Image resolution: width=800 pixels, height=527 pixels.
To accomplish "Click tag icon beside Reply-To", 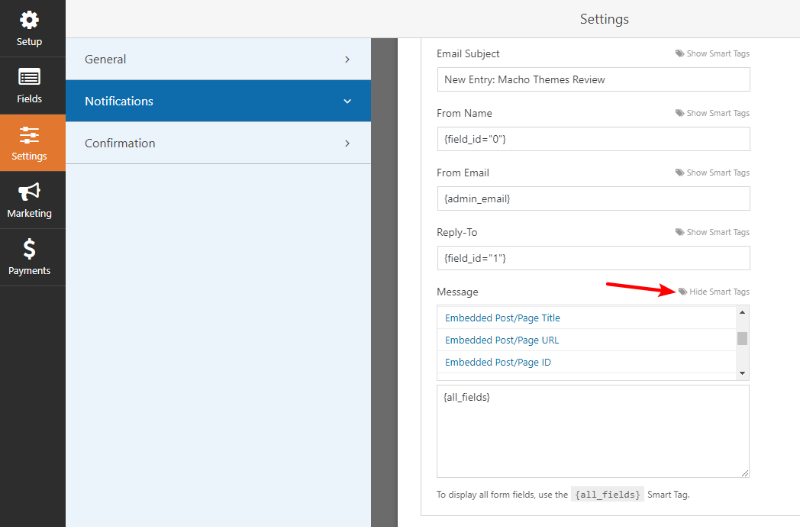I will [680, 232].
